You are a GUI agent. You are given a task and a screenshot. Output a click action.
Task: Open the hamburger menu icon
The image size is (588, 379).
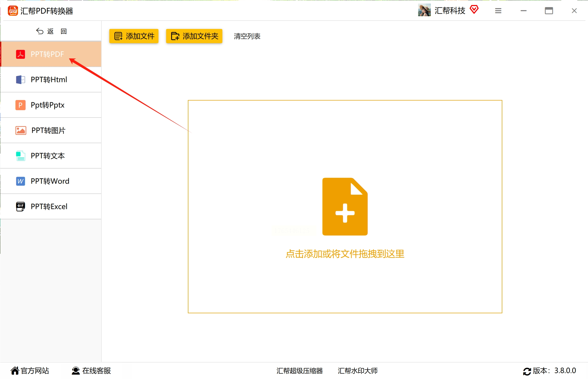point(498,11)
